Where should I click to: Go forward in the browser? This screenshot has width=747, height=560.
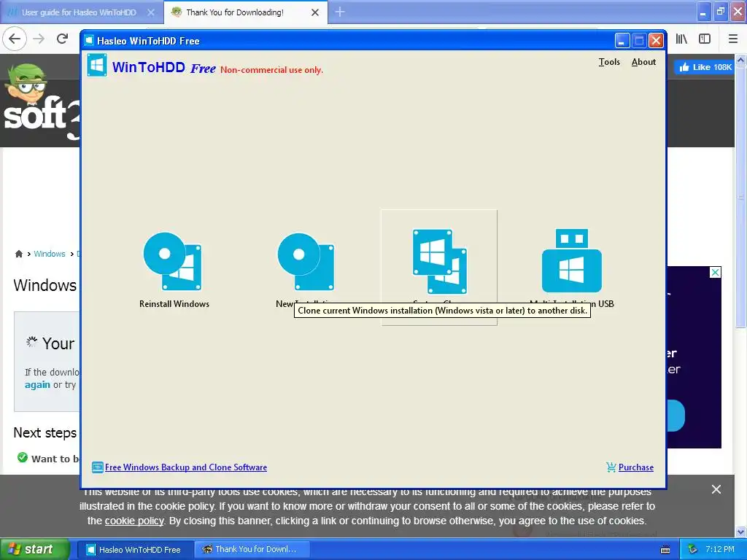[39, 39]
